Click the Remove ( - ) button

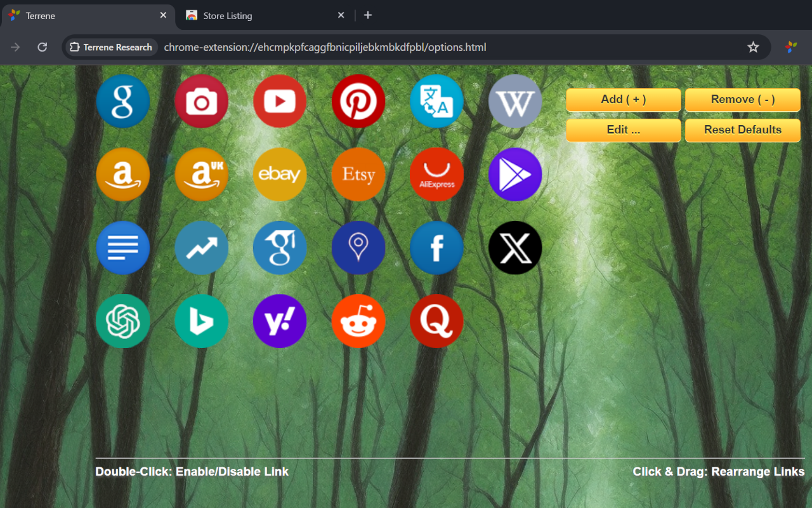[743, 100]
